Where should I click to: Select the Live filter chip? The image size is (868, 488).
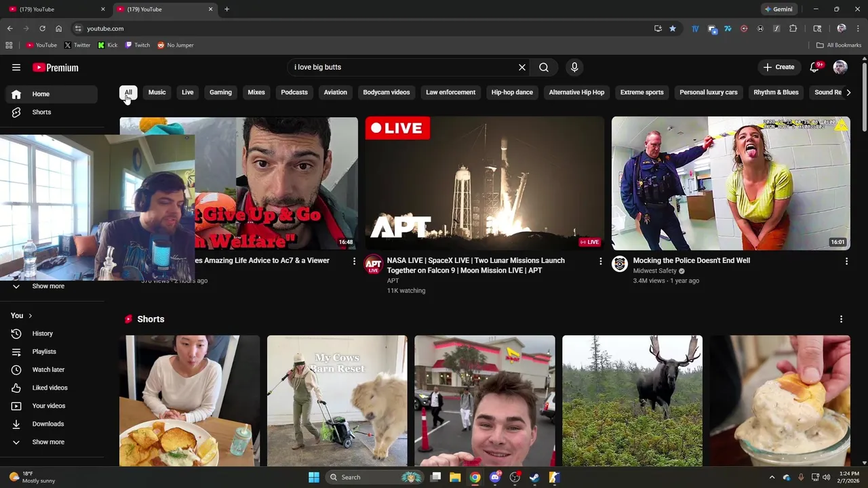tap(188, 92)
